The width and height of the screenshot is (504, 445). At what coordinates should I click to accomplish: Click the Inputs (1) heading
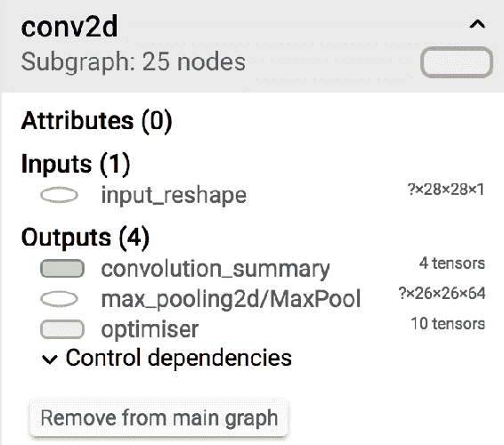coord(76,164)
